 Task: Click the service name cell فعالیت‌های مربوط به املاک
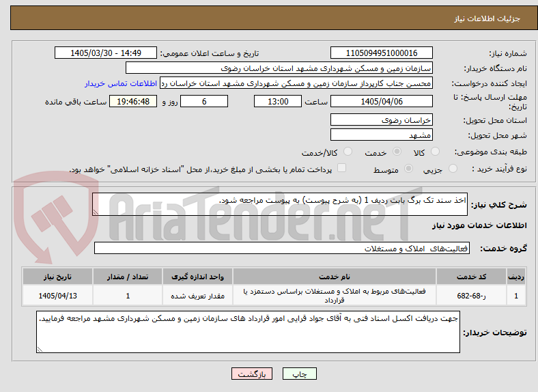point(335,295)
